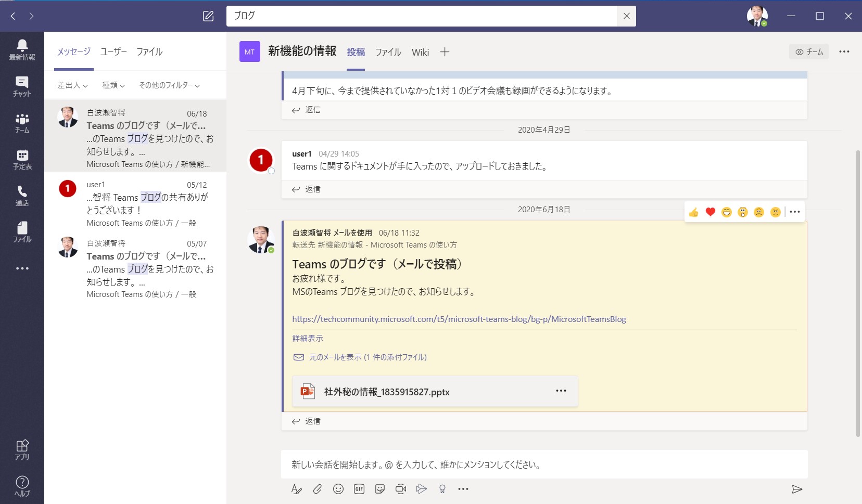
Task: Click the conversation vertical scrollbar
Action: point(858,294)
